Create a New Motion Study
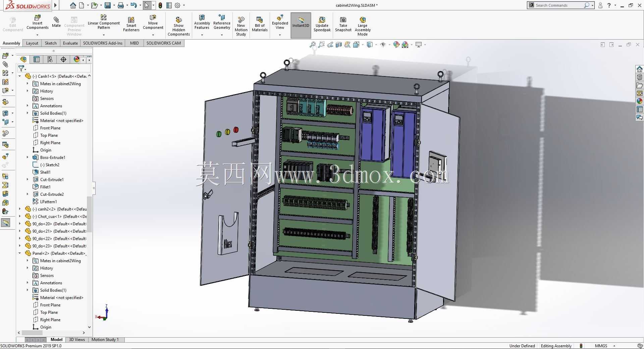Image resolution: width=644 pixels, height=349 pixels. (241, 26)
